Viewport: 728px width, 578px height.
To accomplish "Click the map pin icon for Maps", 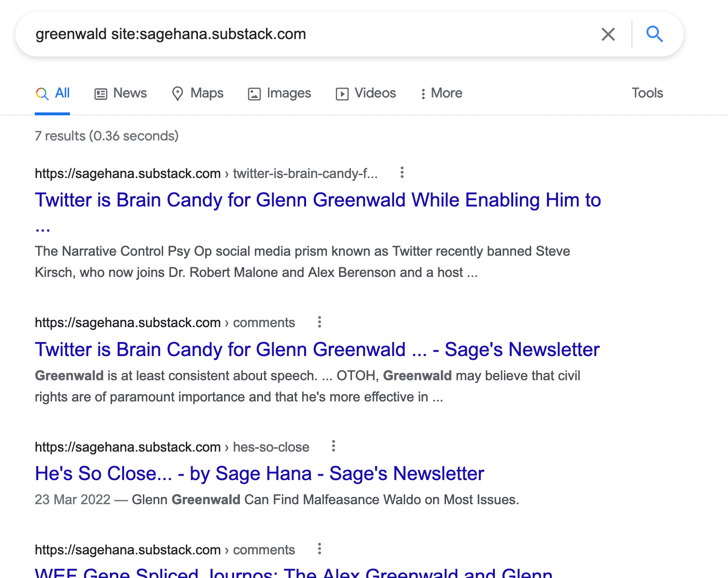I will (178, 94).
